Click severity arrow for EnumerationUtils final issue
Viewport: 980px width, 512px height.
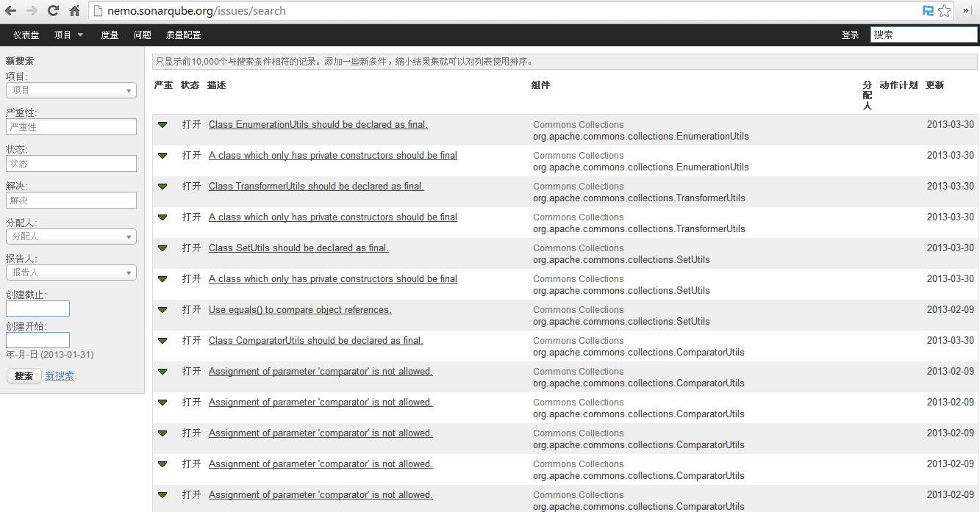(162, 125)
